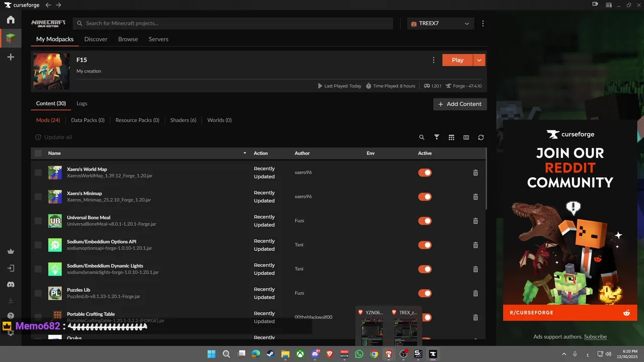Click the refresh icon above mods table
644x362 pixels.
[x=481, y=137]
